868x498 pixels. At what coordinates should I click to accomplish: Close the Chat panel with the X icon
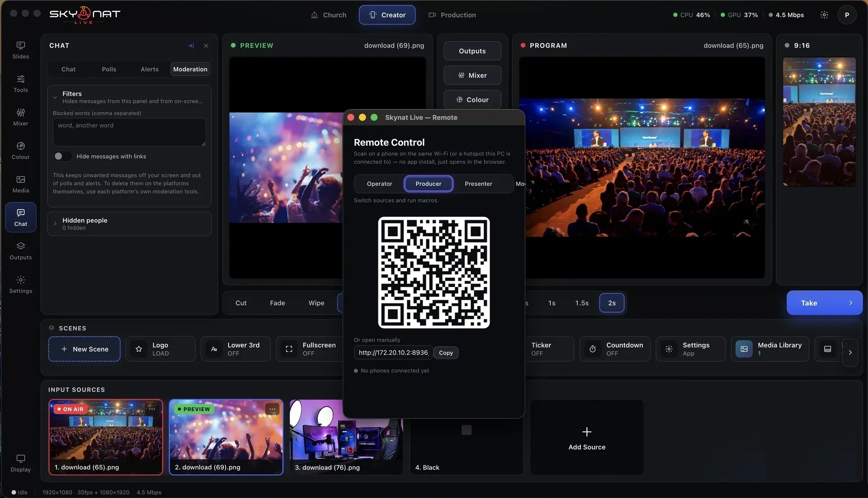[x=206, y=46]
